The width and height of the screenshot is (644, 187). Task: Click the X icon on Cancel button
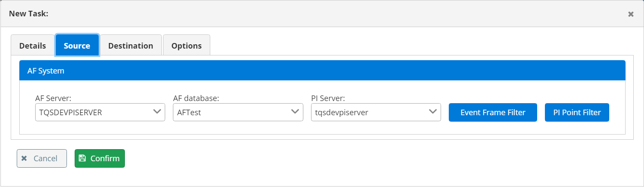tap(24, 158)
